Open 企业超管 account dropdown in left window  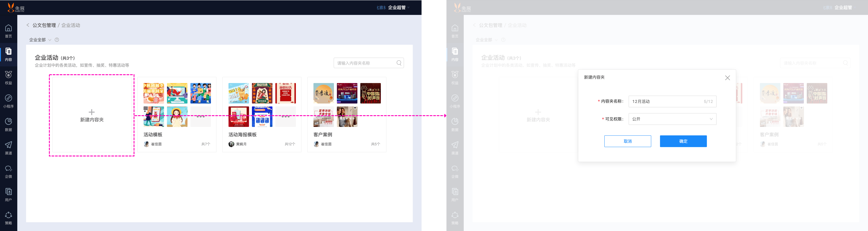coord(399,7)
